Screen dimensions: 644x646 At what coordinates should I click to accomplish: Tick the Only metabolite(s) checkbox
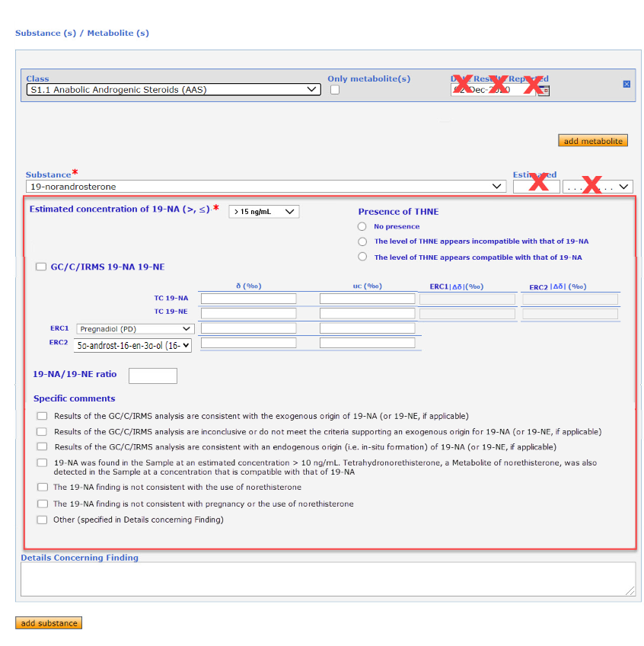[x=335, y=89]
